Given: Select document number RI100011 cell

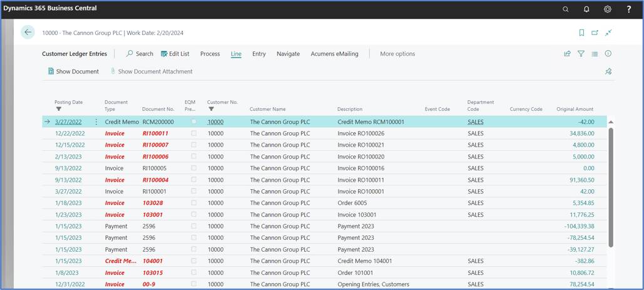Looking at the screenshot, I should coord(155,133).
